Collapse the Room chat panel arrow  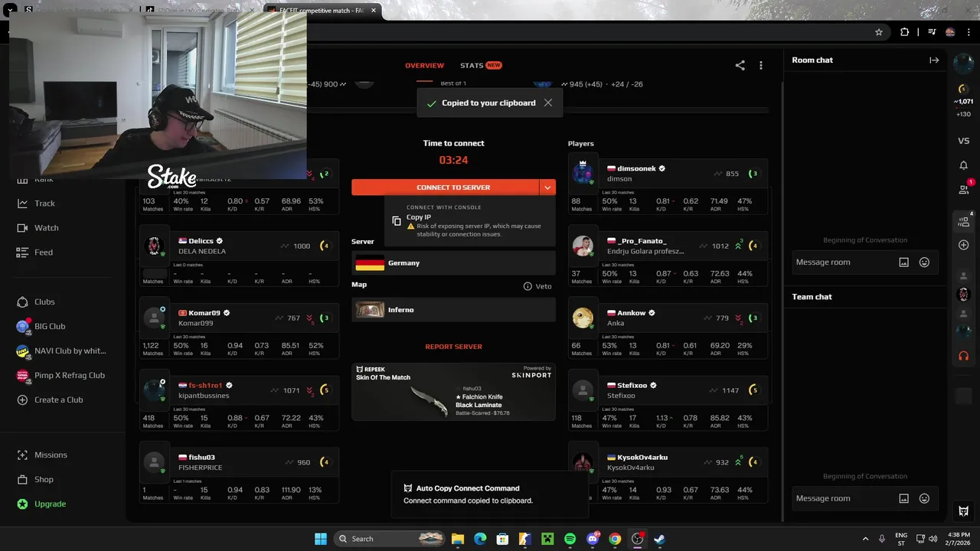pyautogui.click(x=934, y=60)
